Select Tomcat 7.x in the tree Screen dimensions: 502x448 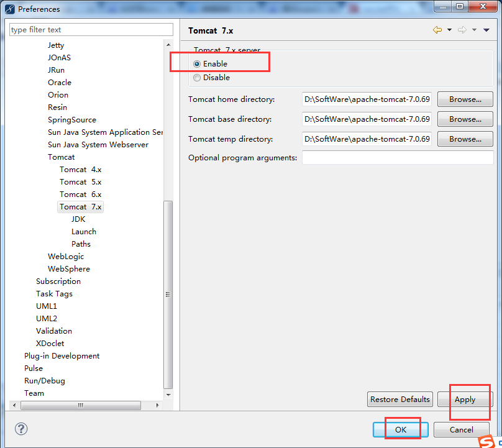coord(80,207)
